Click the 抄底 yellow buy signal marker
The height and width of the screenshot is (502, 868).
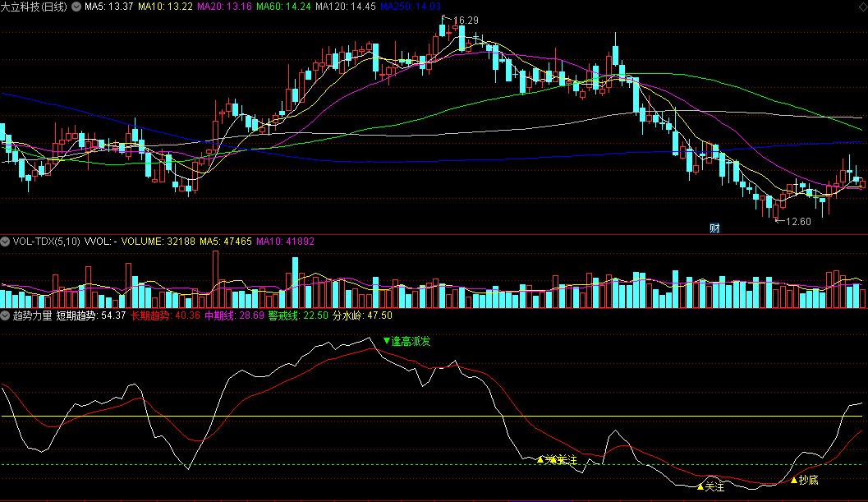(x=805, y=481)
